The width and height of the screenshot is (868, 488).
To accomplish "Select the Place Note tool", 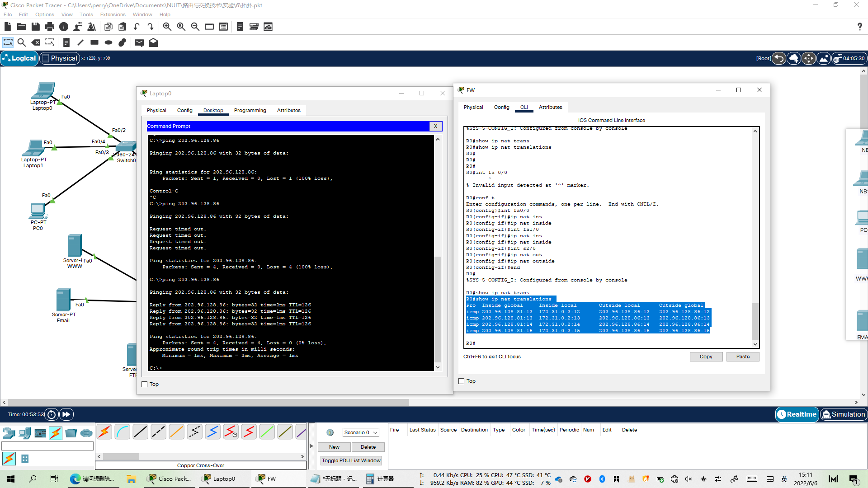I will [66, 42].
